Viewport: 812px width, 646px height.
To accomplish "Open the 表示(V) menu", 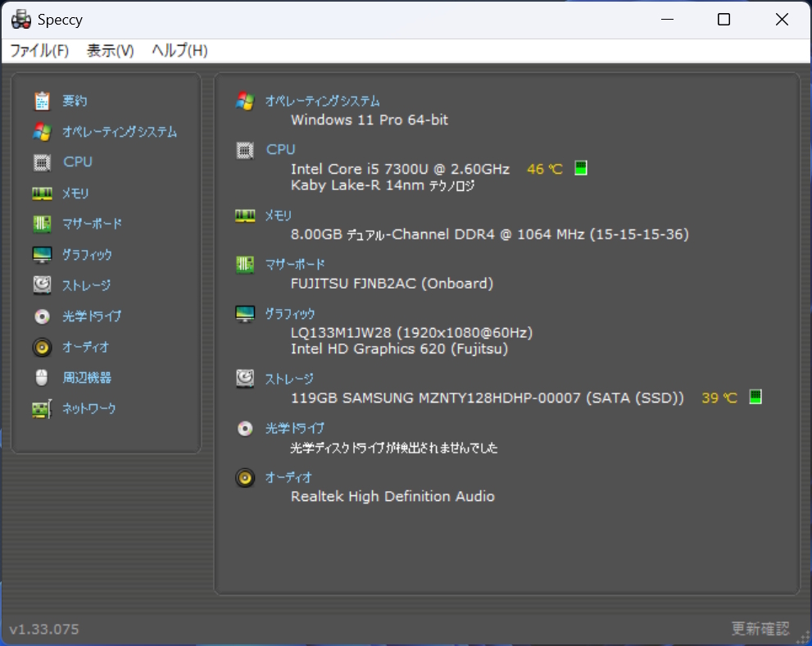I will (x=111, y=51).
